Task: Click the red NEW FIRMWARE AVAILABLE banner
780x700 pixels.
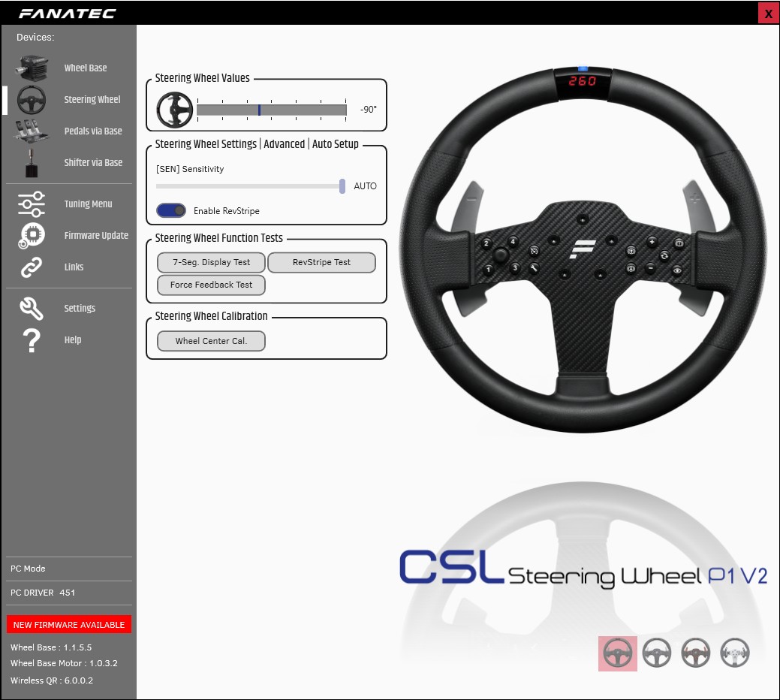Action: pos(69,625)
